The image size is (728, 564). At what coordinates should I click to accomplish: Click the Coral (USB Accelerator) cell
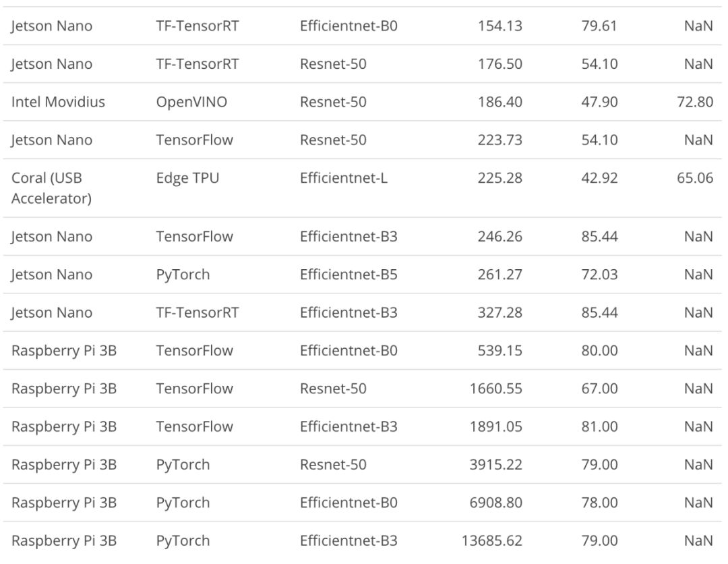[51, 188]
